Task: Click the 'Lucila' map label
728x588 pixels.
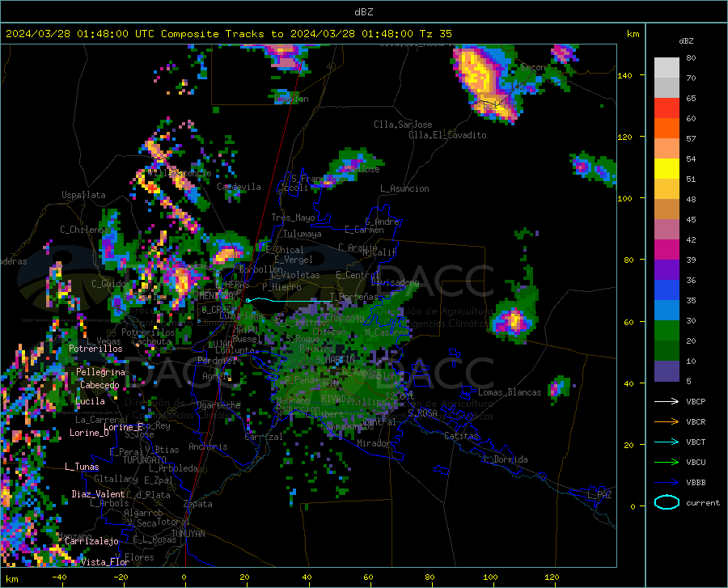Action: coord(90,401)
